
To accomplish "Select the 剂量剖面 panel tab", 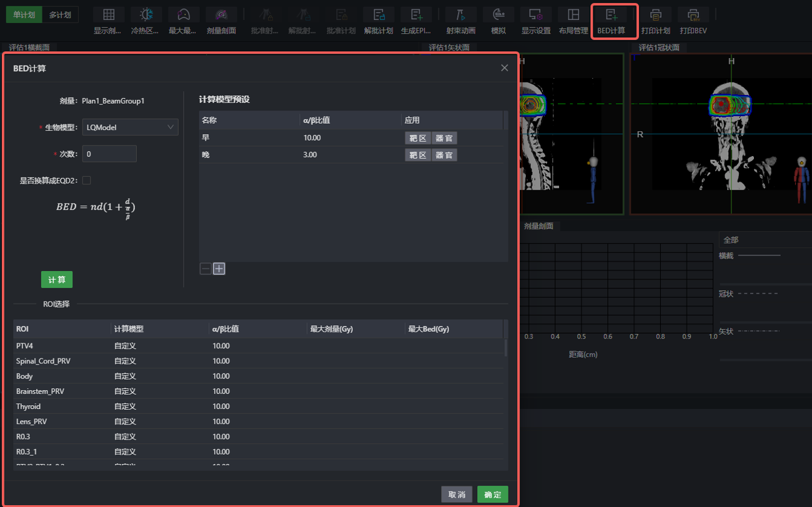I will (539, 226).
